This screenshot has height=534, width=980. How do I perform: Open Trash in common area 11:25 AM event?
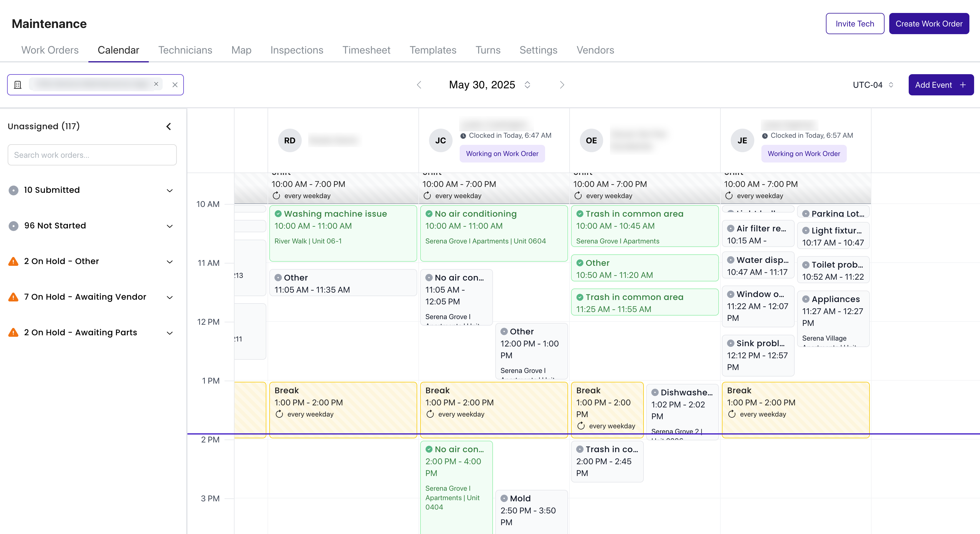(x=645, y=302)
